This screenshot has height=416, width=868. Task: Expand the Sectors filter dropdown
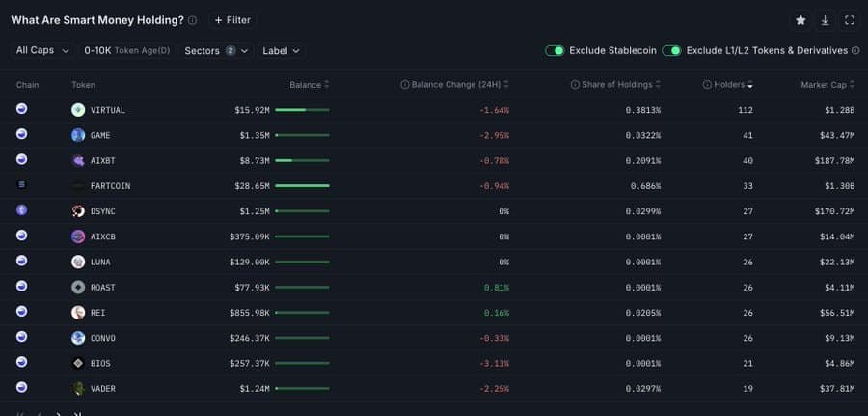(x=216, y=50)
